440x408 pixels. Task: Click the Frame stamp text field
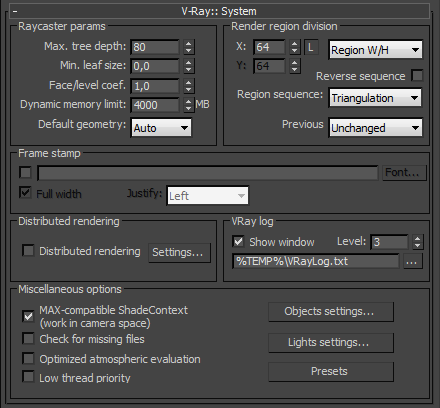point(208,173)
